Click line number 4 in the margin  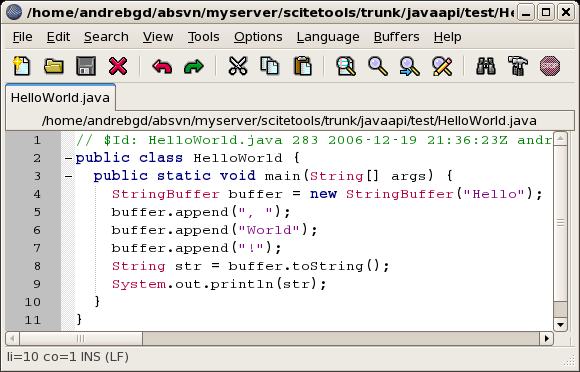point(37,195)
